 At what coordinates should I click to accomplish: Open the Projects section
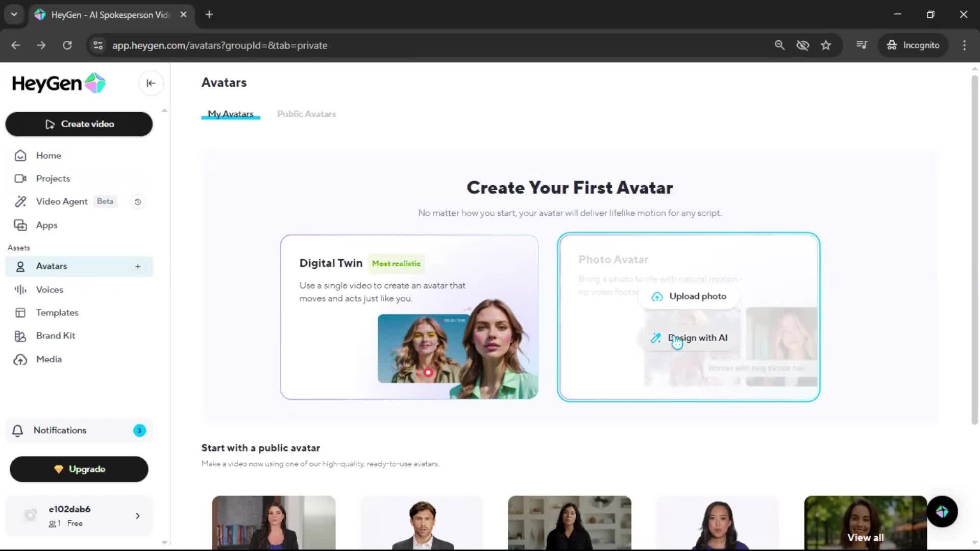pos(53,179)
